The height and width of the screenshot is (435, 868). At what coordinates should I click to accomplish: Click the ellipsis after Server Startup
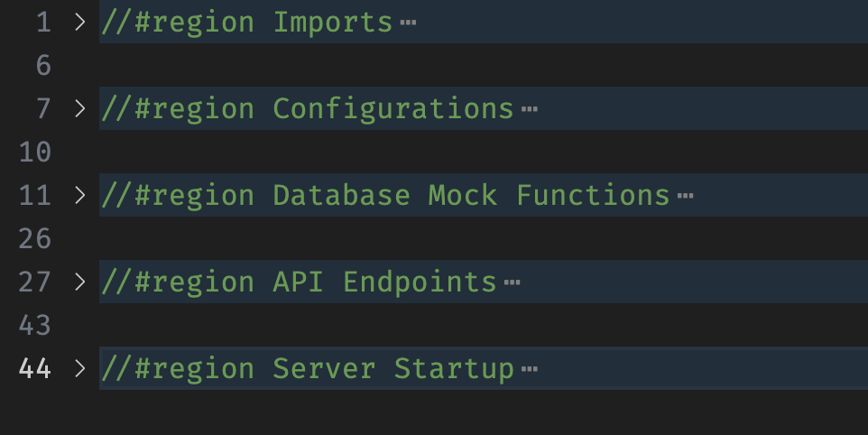pos(530,369)
